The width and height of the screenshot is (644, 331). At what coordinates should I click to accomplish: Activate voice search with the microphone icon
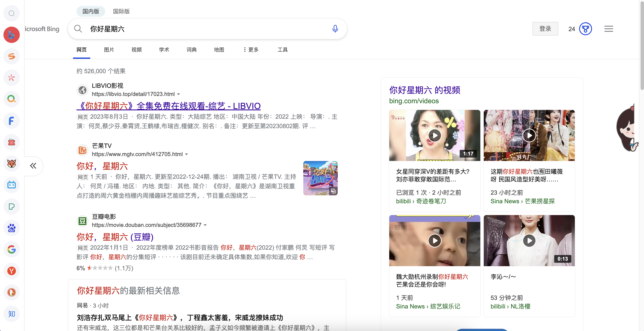click(335, 29)
